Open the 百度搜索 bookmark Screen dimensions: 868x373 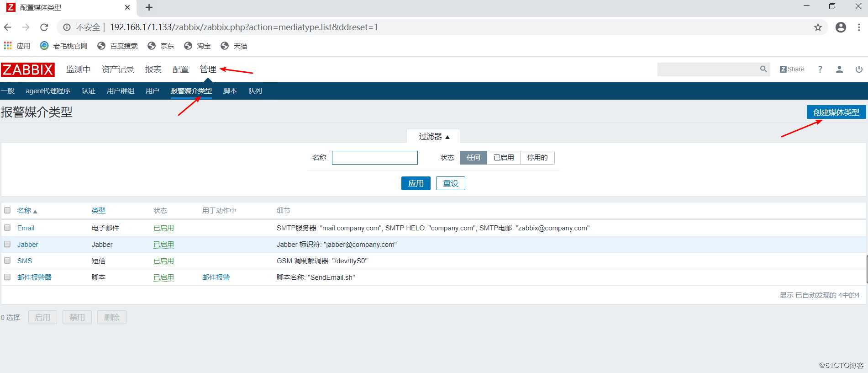tap(118, 46)
